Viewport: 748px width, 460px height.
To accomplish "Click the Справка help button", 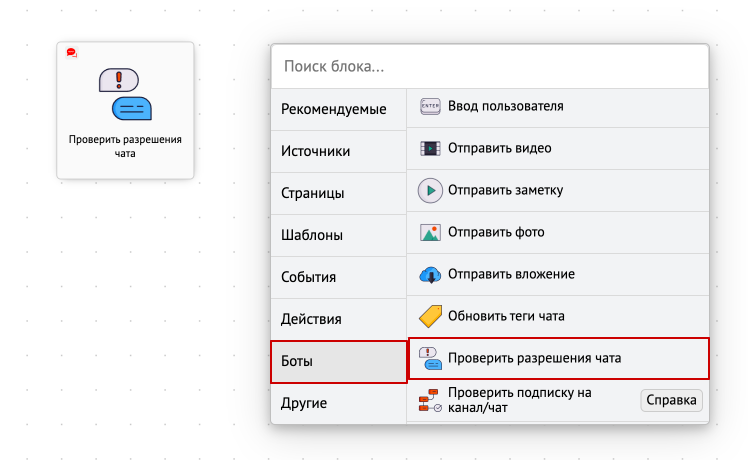I will (x=671, y=400).
